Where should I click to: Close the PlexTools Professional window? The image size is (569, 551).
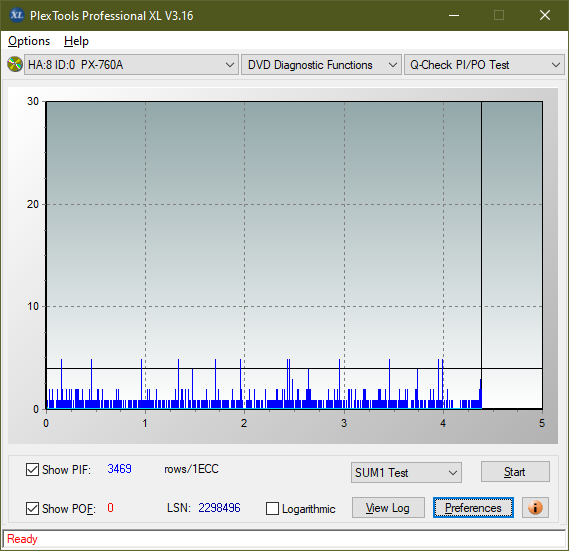(545, 15)
